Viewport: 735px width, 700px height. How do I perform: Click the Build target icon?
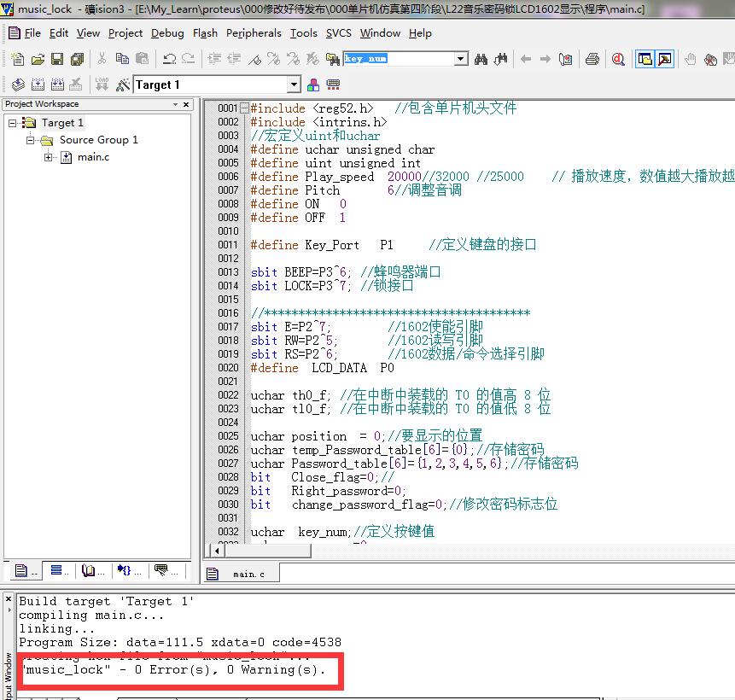pos(38,85)
